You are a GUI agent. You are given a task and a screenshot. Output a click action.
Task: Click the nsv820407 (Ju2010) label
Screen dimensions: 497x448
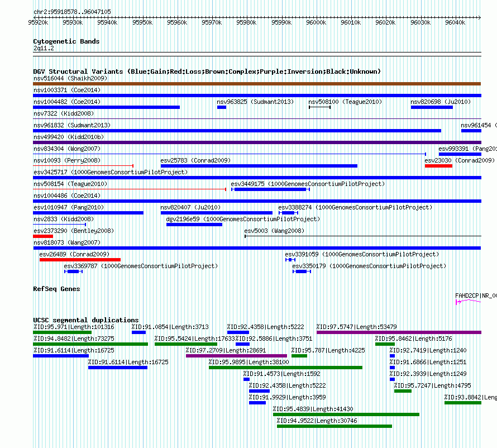(190, 207)
